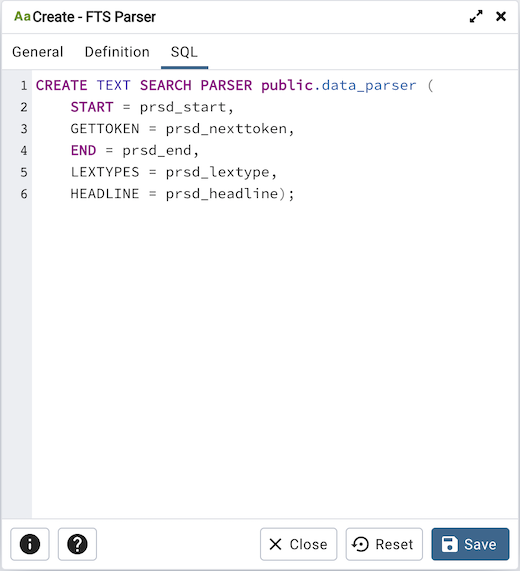This screenshot has width=520, height=571.
Task: Click 'prsd_end' on line 4
Action: coord(157,150)
